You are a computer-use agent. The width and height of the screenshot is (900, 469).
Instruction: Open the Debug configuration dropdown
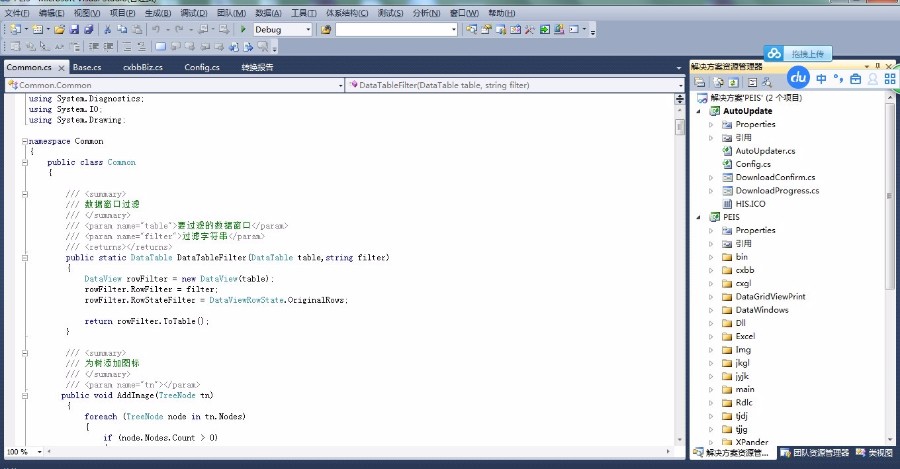tap(308, 30)
